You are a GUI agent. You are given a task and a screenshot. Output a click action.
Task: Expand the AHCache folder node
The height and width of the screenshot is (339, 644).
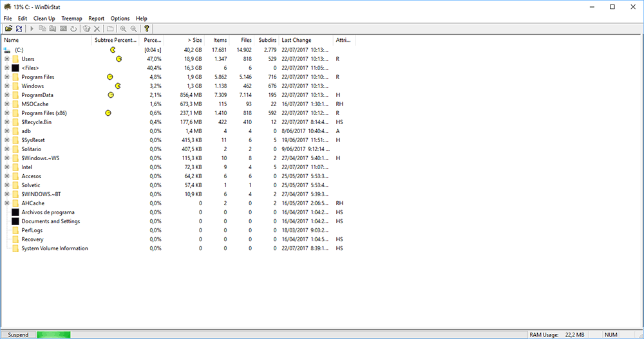pyautogui.click(x=7, y=203)
